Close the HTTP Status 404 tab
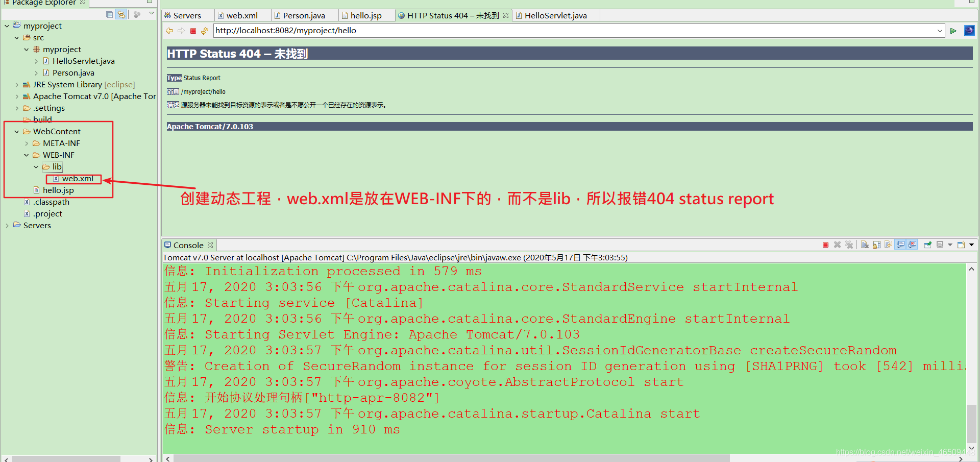The image size is (980, 462). (505, 15)
